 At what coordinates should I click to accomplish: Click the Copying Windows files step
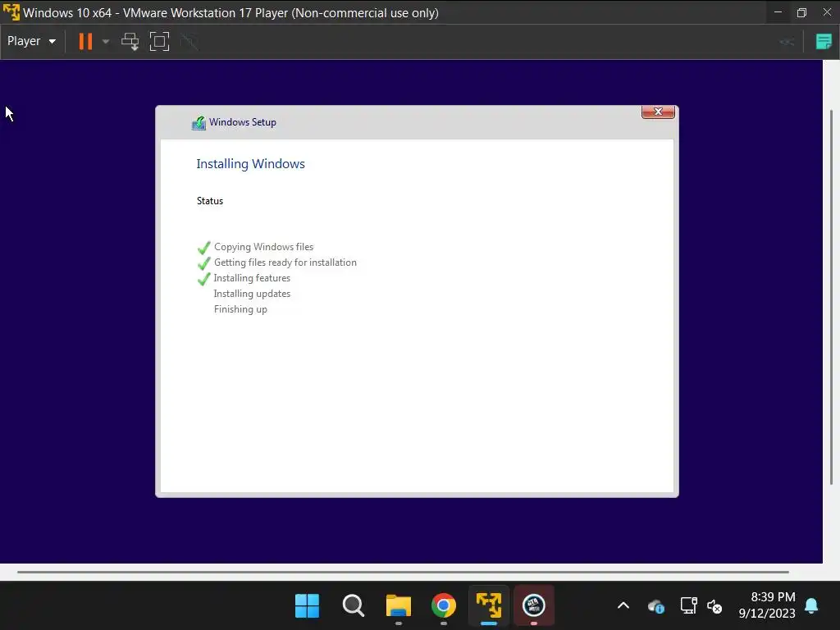(x=263, y=247)
